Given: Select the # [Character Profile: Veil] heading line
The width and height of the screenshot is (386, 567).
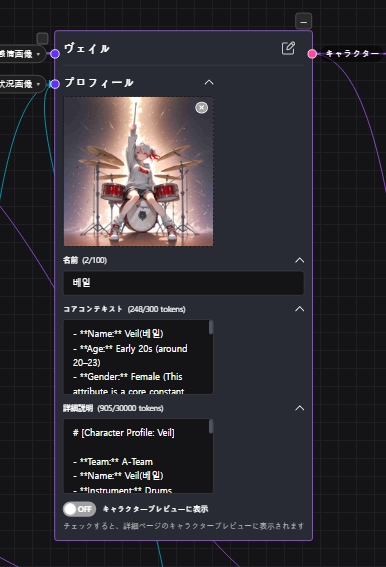Looking at the screenshot, I should pyautogui.click(x=124, y=433).
